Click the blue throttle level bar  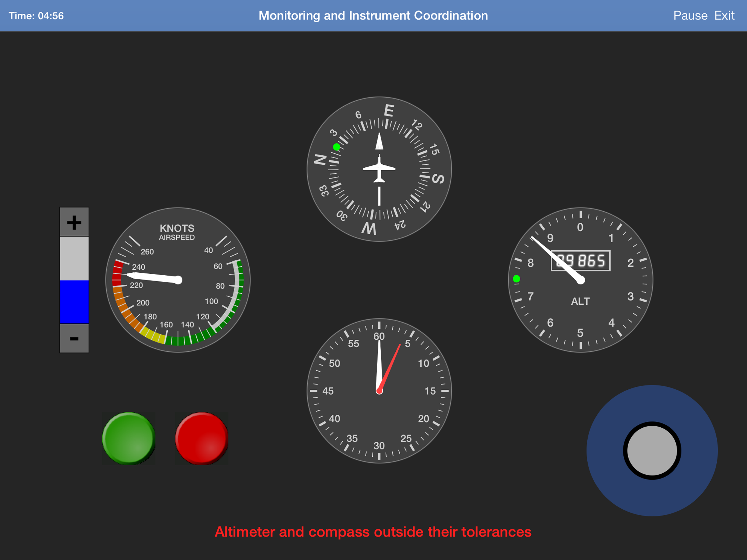pyautogui.click(x=74, y=302)
